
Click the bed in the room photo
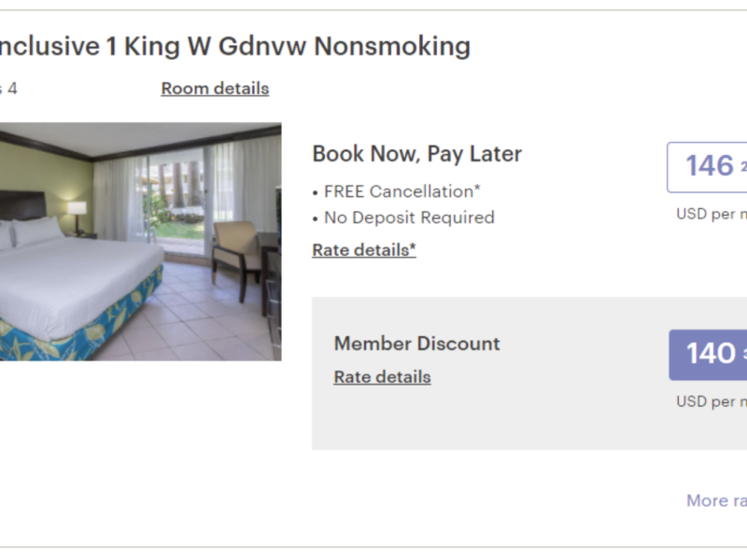coord(84,280)
